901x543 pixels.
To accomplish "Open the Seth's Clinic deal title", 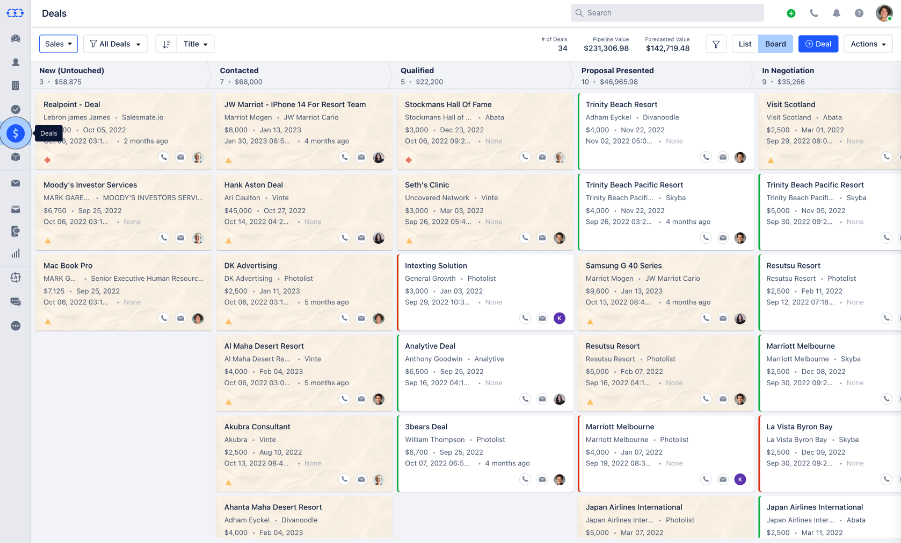I will pyautogui.click(x=427, y=185).
